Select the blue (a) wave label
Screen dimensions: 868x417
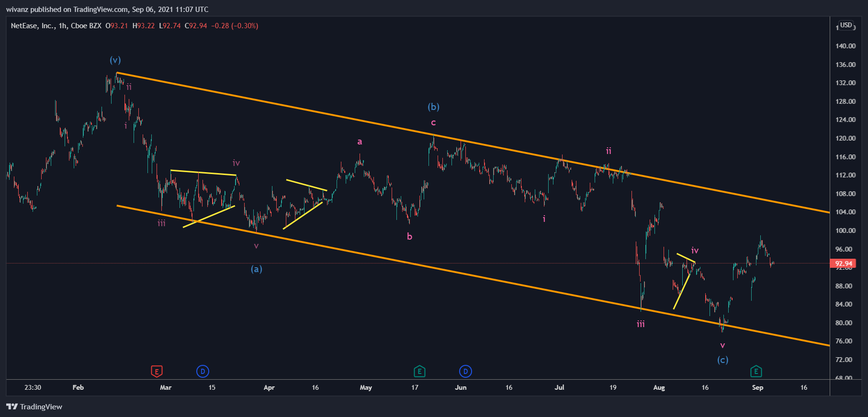point(257,269)
